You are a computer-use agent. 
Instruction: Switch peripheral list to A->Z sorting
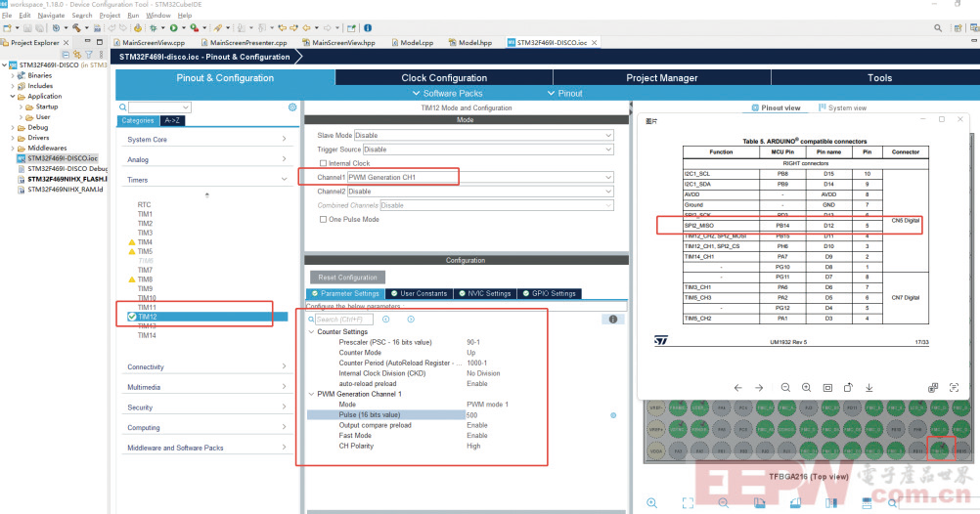(172, 120)
